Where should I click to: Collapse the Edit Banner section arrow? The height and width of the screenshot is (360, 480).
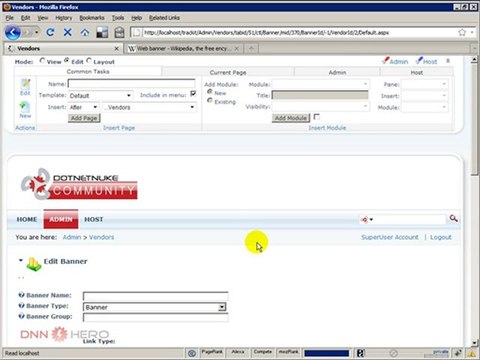(x=21, y=260)
